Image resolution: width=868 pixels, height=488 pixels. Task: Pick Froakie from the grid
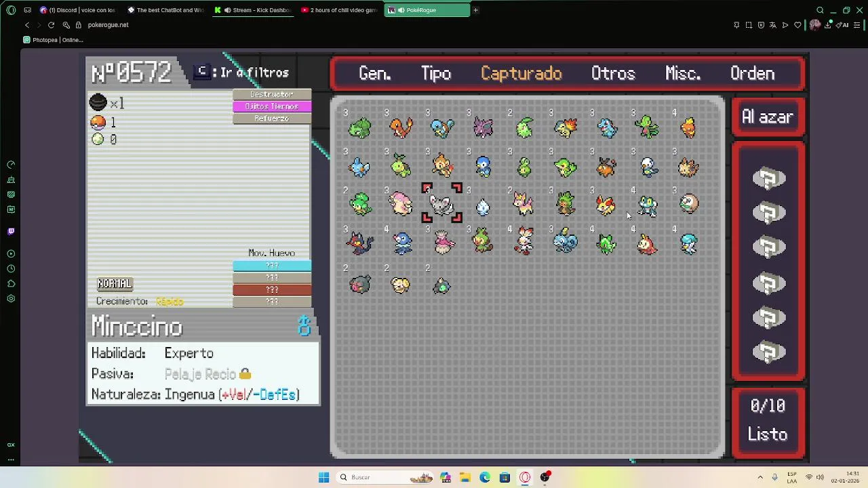(x=648, y=204)
